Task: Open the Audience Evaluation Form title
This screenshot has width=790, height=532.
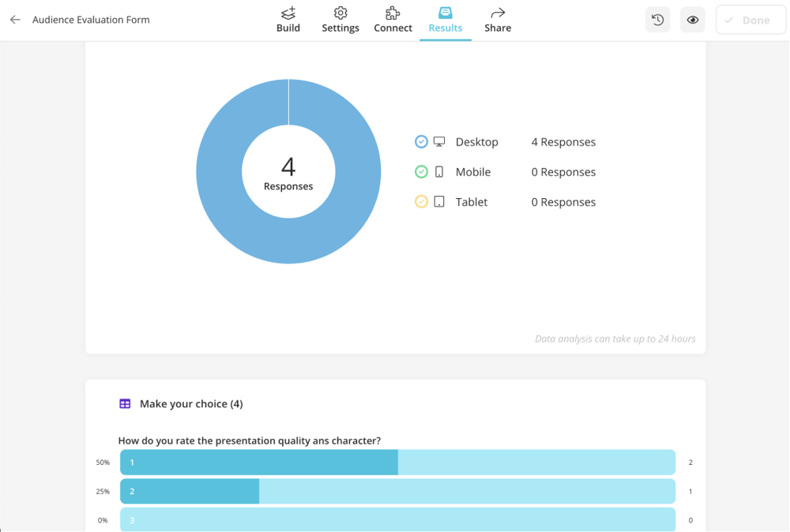Action: click(x=91, y=19)
